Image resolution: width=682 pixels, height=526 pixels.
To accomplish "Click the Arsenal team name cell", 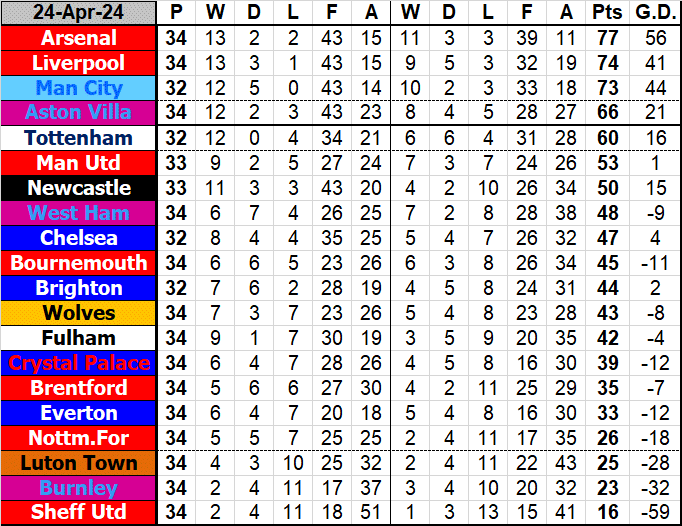I will point(78,38).
